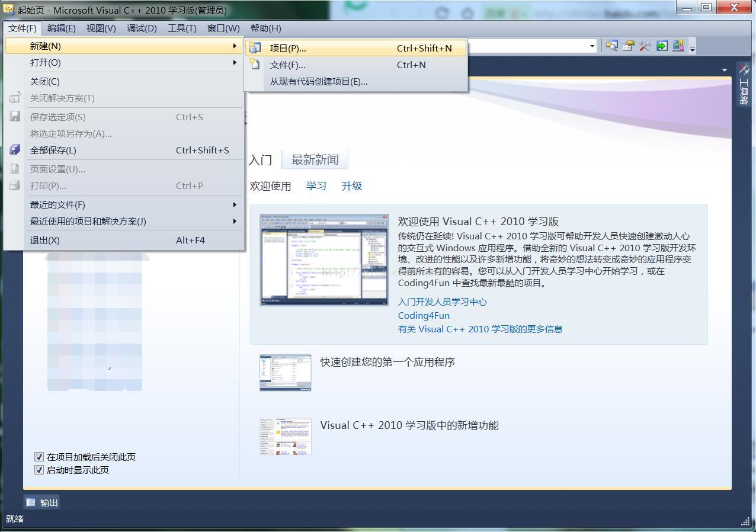Open the 输出 panel tab
This screenshot has width=756, height=532.
coord(42,502)
